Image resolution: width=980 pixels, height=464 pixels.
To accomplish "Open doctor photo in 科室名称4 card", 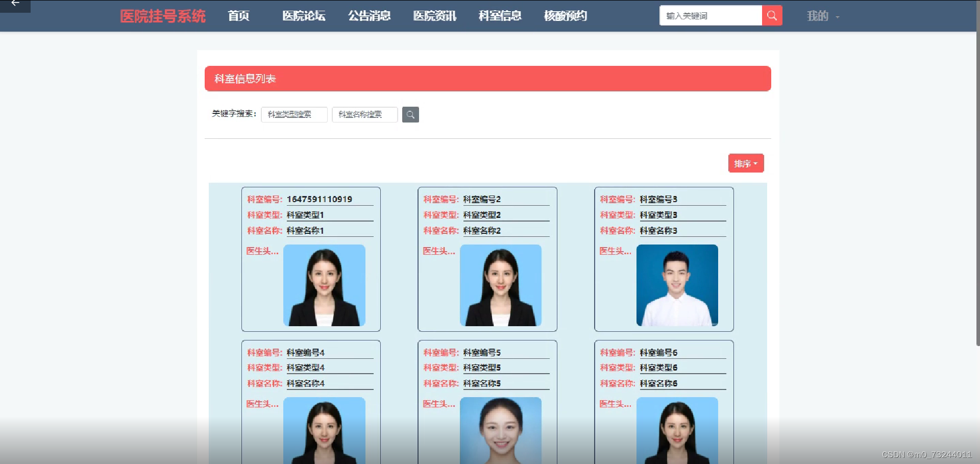I will 324,430.
